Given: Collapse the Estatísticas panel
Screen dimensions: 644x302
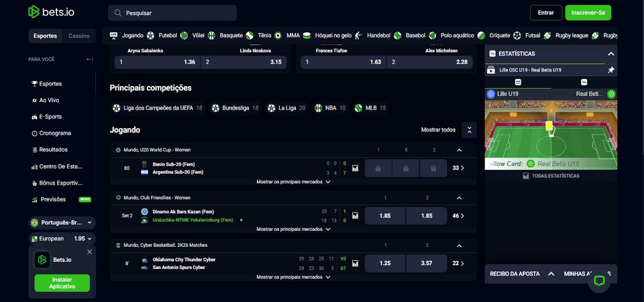Looking at the screenshot, I should point(610,54).
